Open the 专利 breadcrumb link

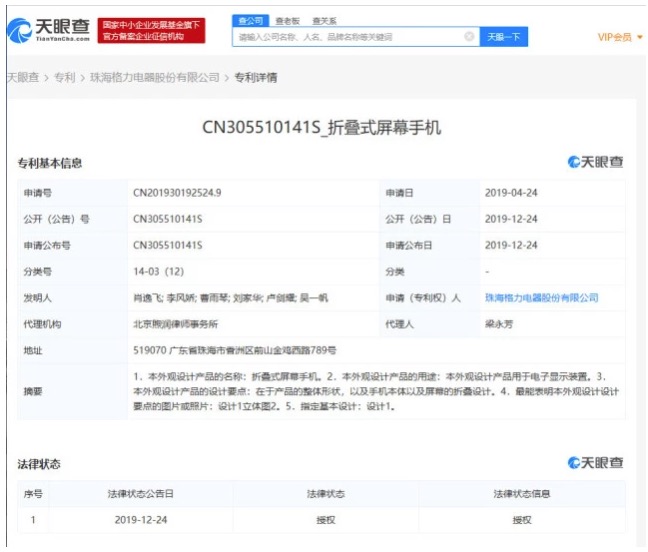point(65,77)
